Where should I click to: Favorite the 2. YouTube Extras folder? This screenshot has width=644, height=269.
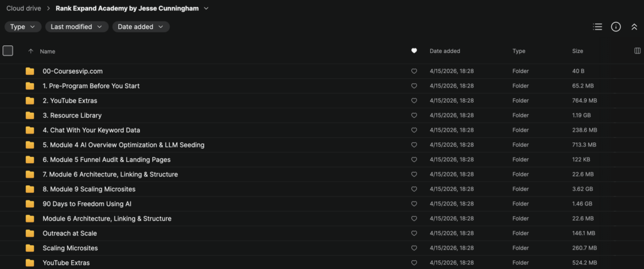point(414,101)
